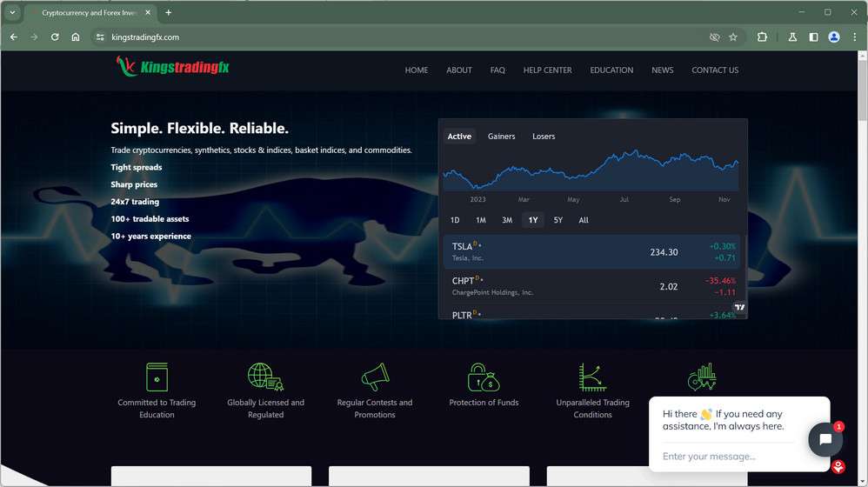The image size is (868, 487).
Task: Click the Simple. Flexible. Reliable. heading
Action: click(x=199, y=129)
